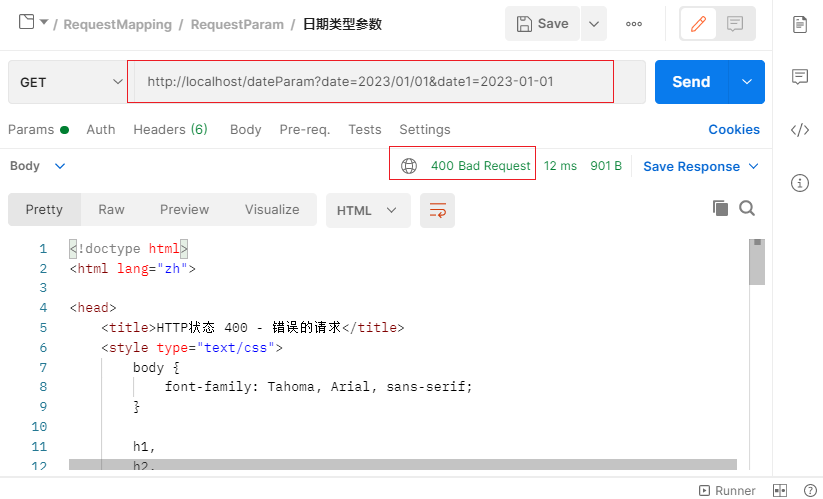Viewport: 823px width, 499px height.
Task: Click the 12 ms response time
Action: [x=560, y=166]
